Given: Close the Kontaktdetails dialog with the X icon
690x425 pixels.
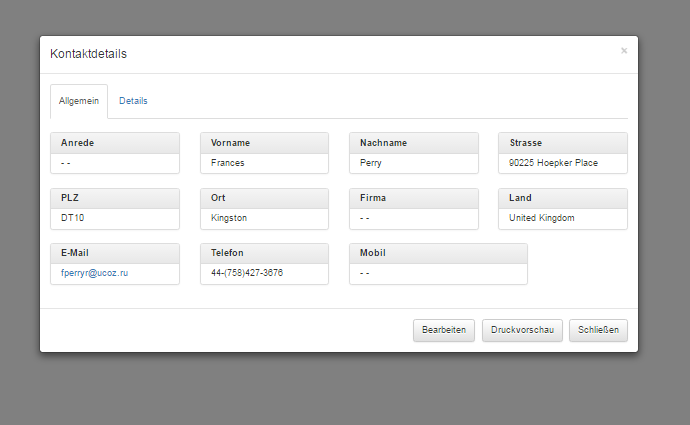Looking at the screenshot, I should [624, 51].
